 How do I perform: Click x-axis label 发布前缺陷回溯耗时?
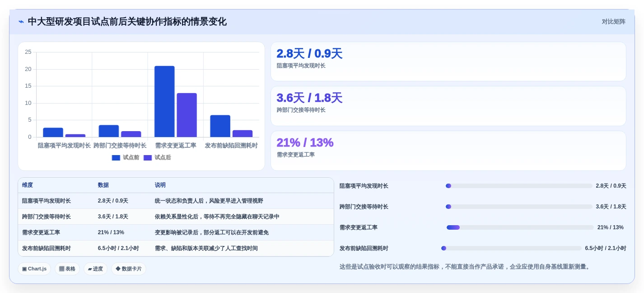(231, 146)
